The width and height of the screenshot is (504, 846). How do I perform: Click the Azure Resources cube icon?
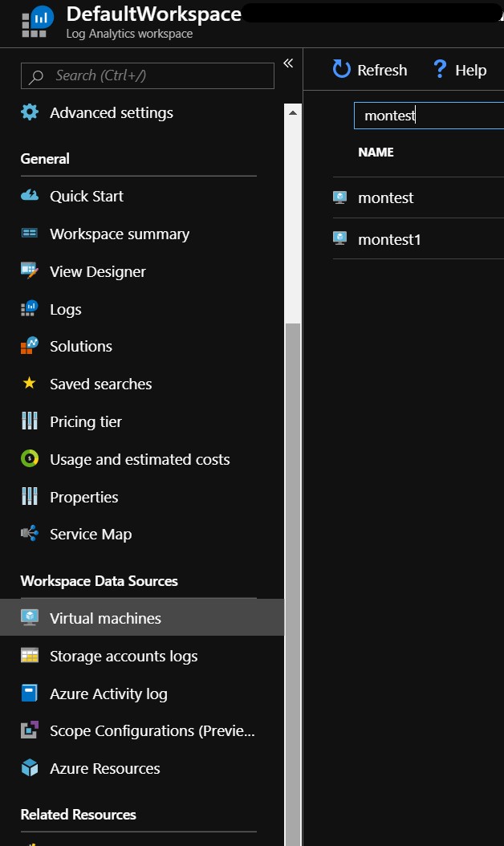click(x=30, y=768)
